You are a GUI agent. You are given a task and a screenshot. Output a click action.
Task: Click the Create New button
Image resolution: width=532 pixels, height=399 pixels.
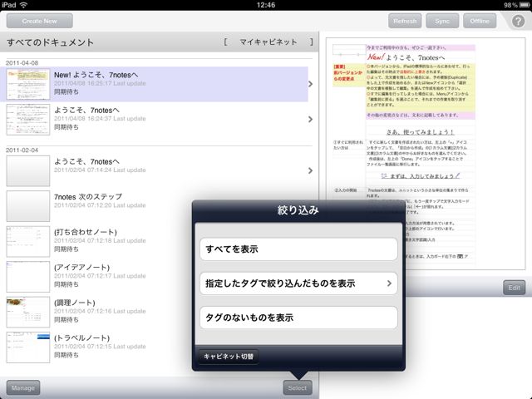pos(39,21)
